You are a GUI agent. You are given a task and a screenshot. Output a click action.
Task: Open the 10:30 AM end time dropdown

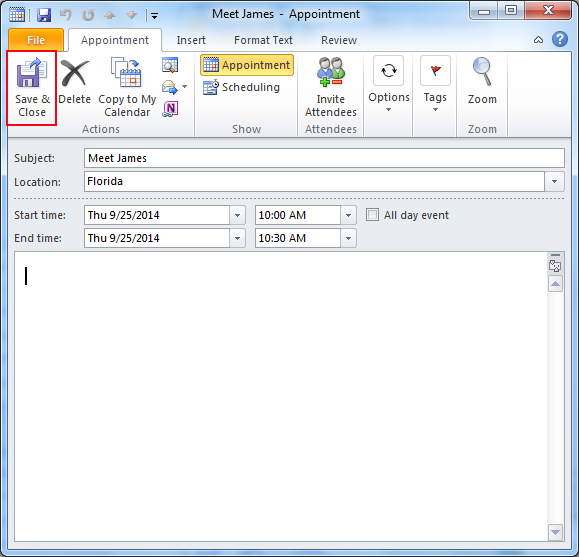click(348, 238)
